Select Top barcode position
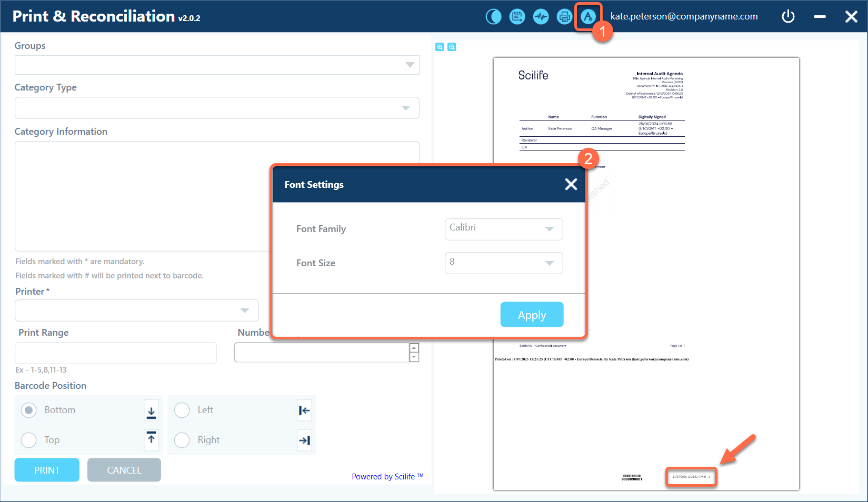 [x=29, y=440]
